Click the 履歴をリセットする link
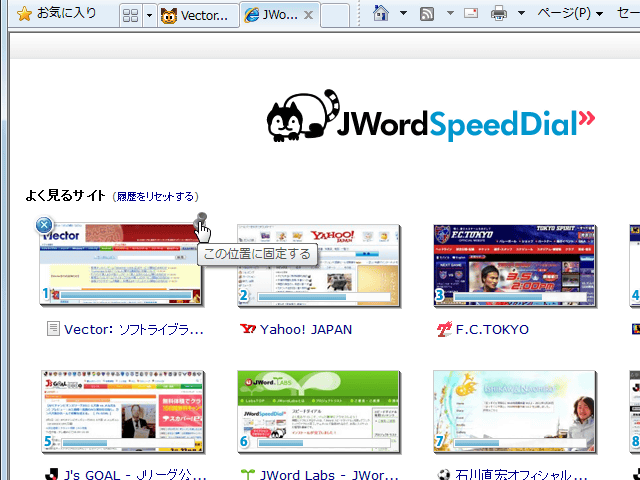 pos(156,196)
